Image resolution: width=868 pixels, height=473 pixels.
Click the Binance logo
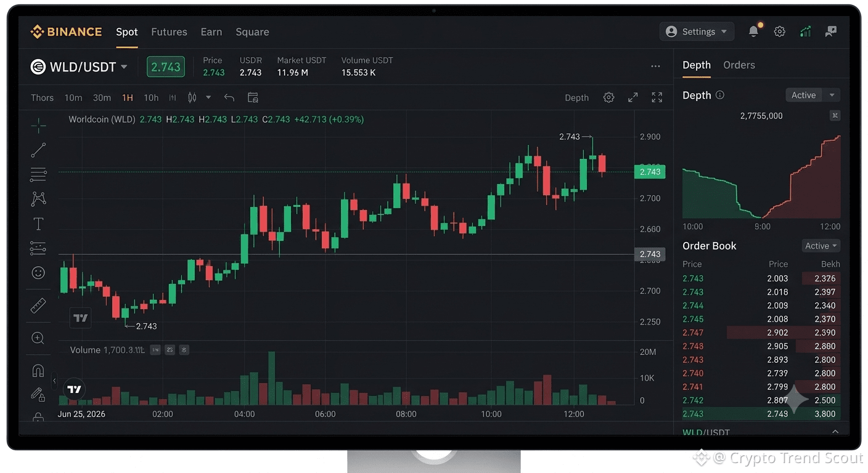(x=66, y=32)
